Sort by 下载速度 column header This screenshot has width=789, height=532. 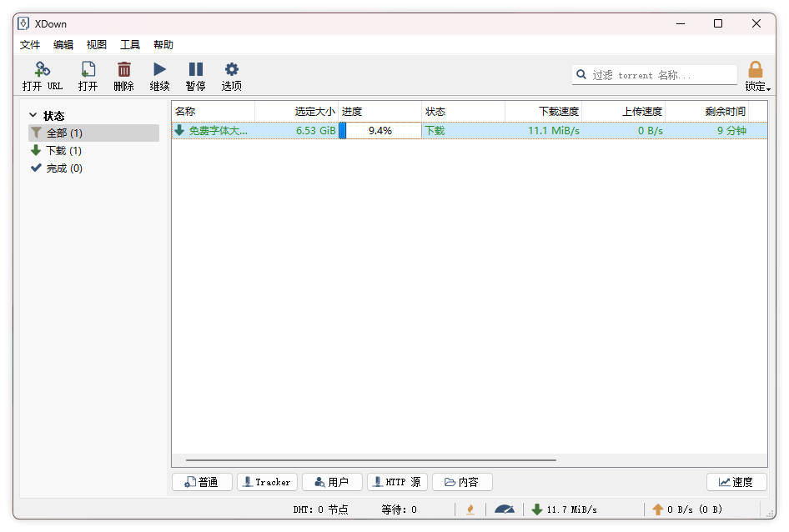pos(544,111)
